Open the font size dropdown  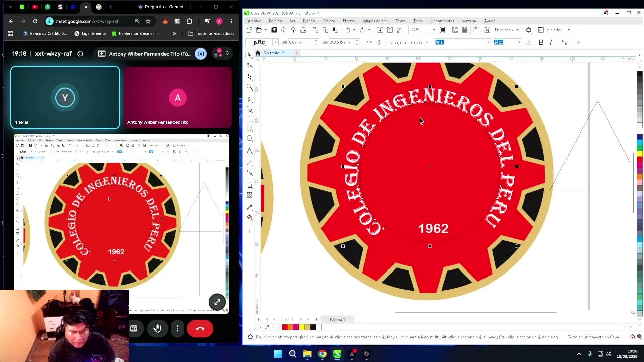519,43
